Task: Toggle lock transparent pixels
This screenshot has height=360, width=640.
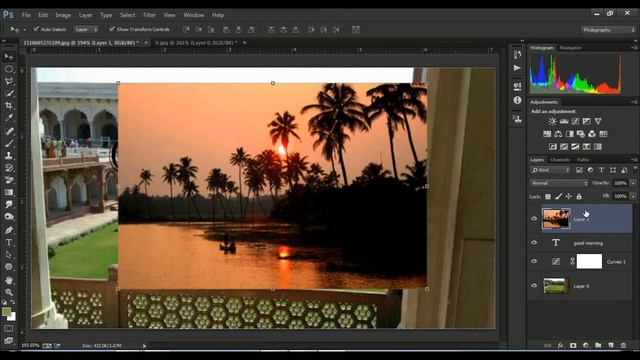Action: 548,196
